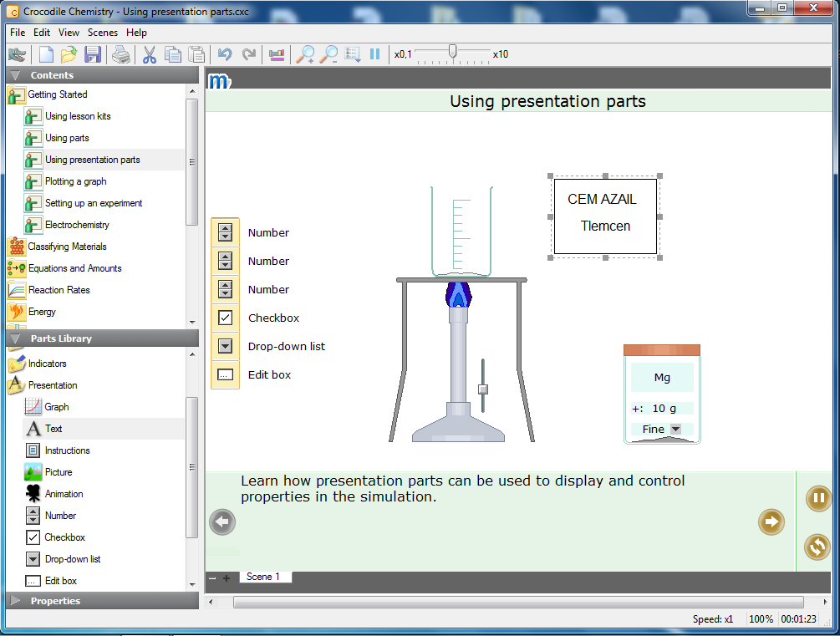Open Classifying Materials section
This screenshot has width=840, height=636.
pyautogui.click(x=67, y=247)
